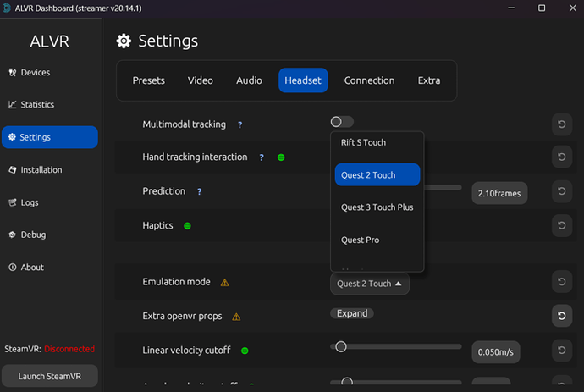Click the 0.050m/s velocity value field
584x392 pixels.
[499, 351]
